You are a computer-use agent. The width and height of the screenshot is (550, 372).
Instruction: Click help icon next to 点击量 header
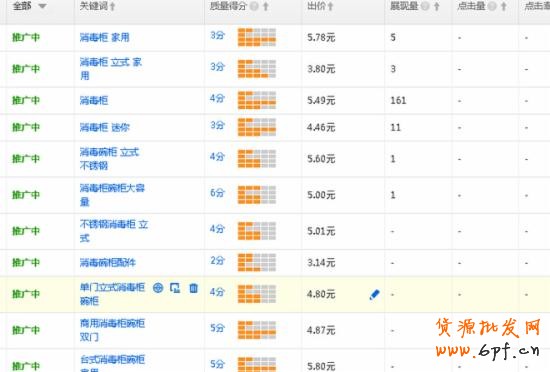[x=492, y=6]
